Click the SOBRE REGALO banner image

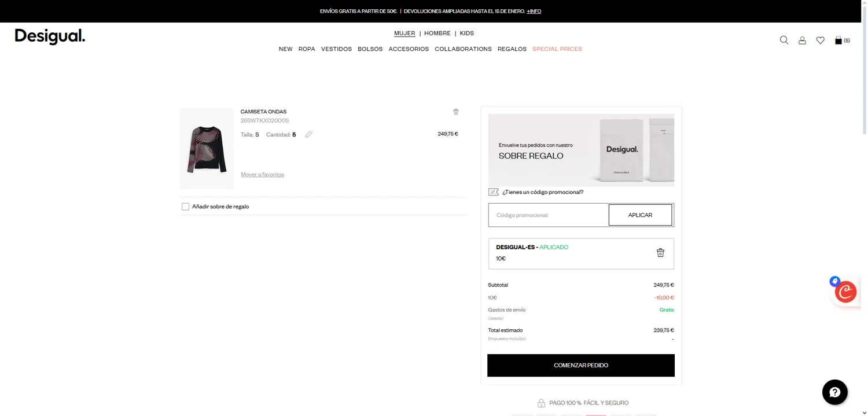click(581, 150)
